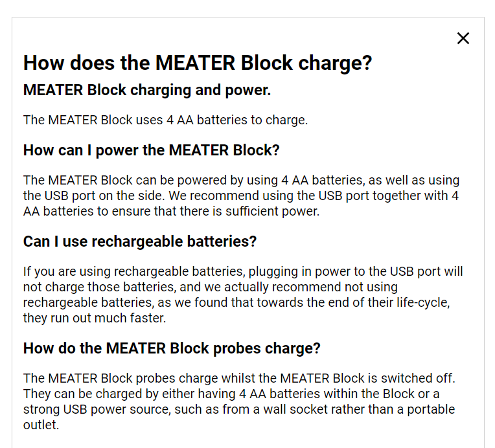Click the word 'MEATER' in the main title

click(195, 63)
